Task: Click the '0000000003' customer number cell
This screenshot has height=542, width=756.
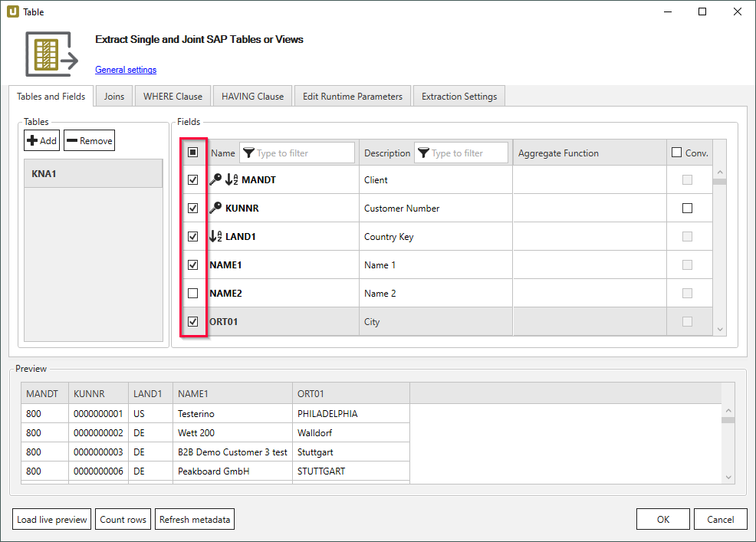Action: [x=98, y=452]
